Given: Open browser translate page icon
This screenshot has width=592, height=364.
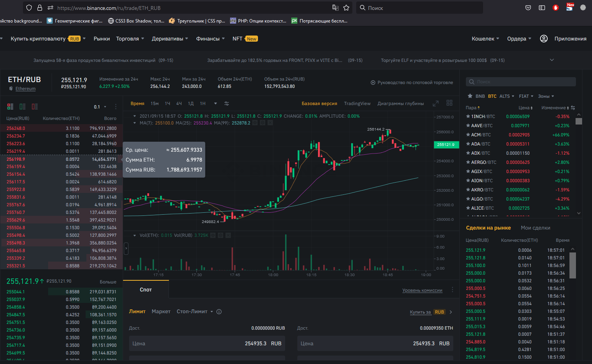Looking at the screenshot, I should tap(335, 8).
